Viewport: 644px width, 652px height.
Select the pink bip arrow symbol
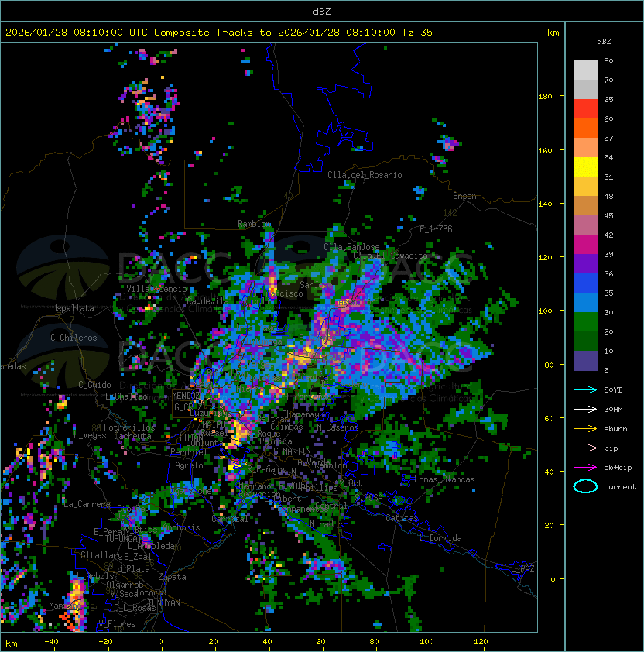[x=585, y=448]
